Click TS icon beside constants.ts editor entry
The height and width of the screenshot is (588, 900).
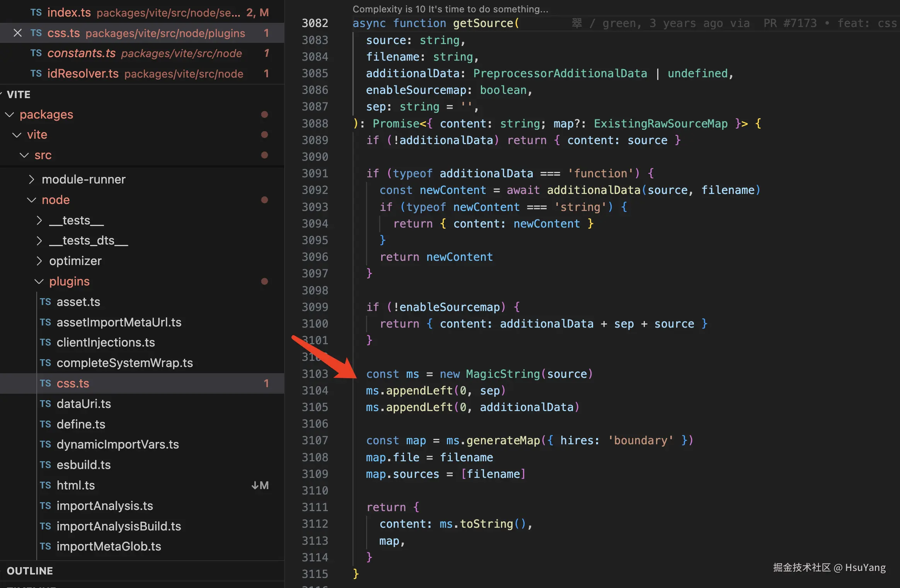click(36, 53)
